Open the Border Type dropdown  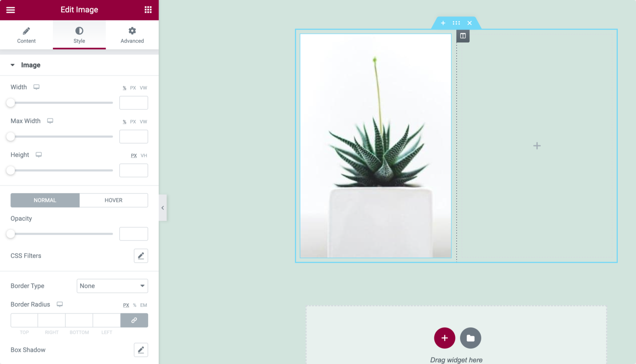112,286
